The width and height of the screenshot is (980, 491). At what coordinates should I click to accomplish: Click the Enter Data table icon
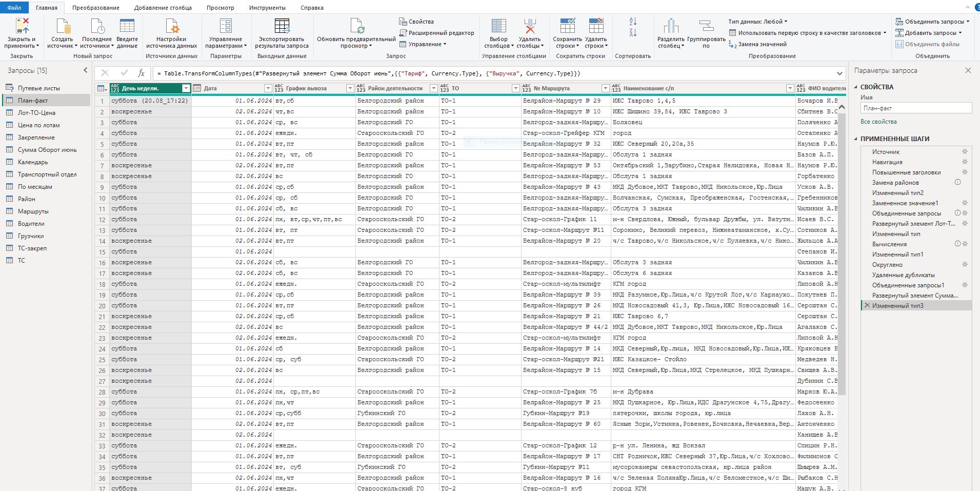tap(127, 26)
